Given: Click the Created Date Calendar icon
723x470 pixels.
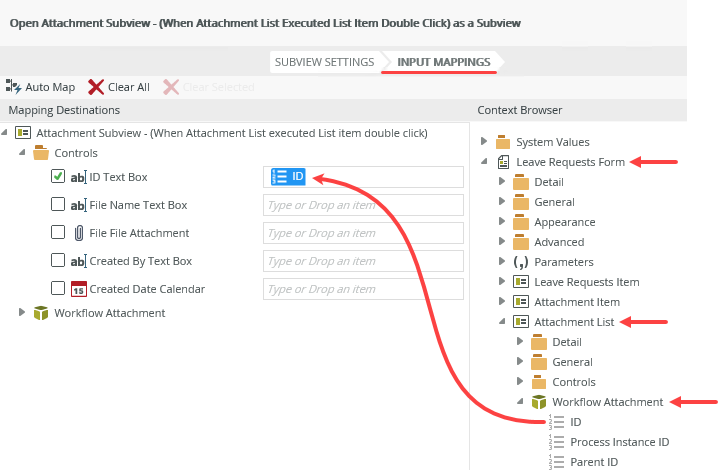Looking at the screenshot, I should tap(78, 289).
